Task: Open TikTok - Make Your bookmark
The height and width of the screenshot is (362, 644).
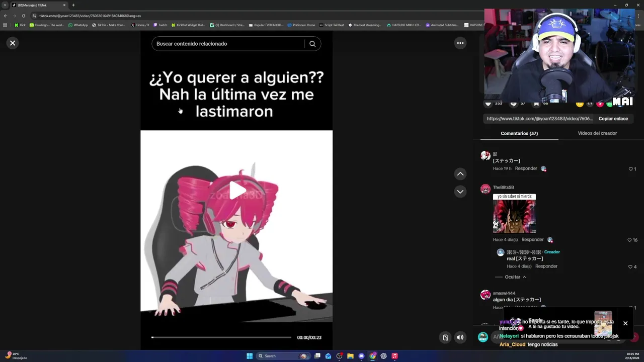Action: [x=109, y=25]
